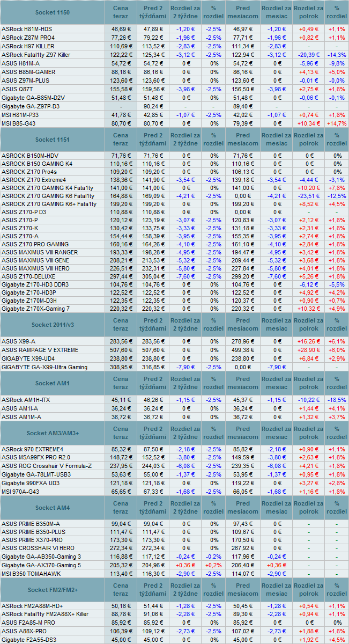Select the ASRock Z87M PRO4 row name
This screenshot has width=349, height=644.
pos(28,38)
